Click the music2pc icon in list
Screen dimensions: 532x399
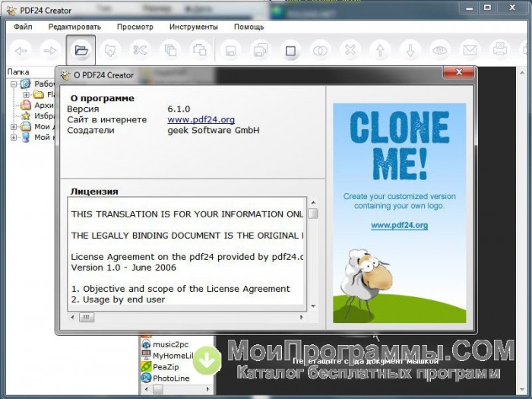(x=146, y=344)
